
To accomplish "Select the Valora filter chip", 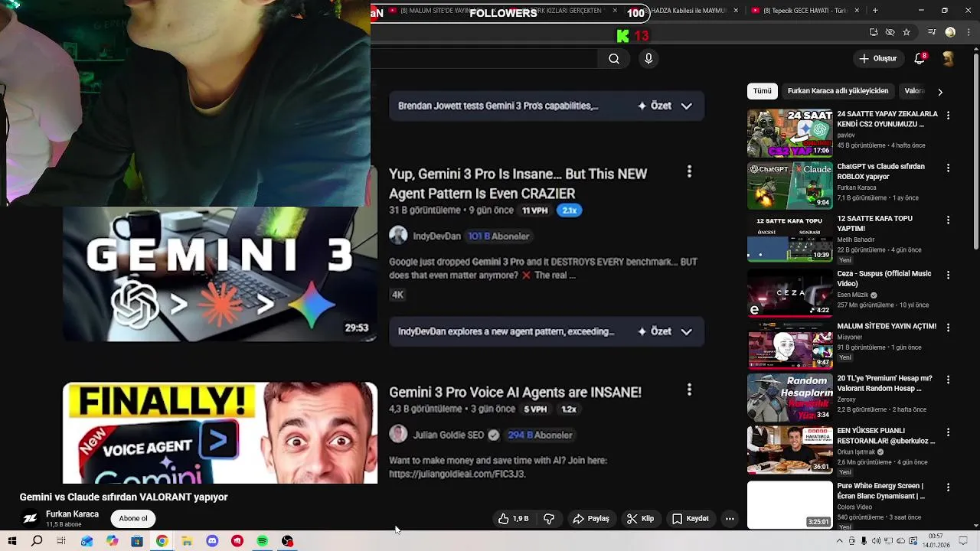I will point(914,91).
